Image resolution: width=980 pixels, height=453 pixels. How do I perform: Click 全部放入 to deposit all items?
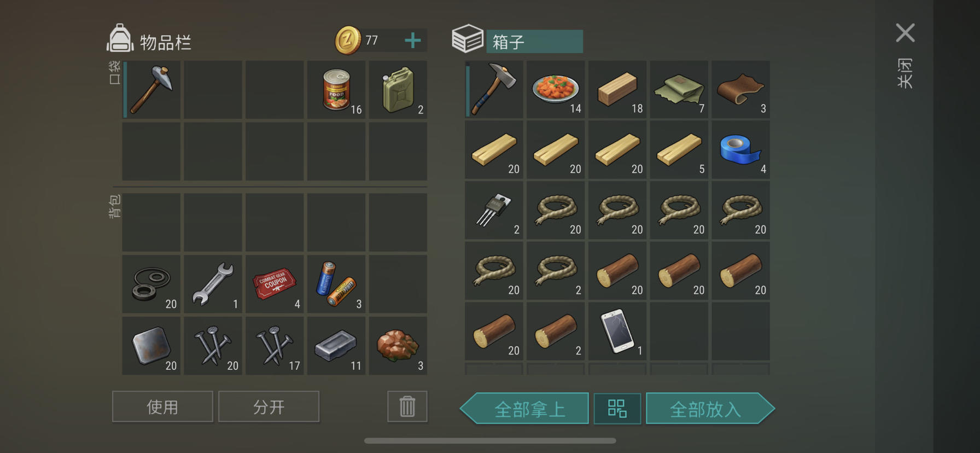click(x=710, y=408)
